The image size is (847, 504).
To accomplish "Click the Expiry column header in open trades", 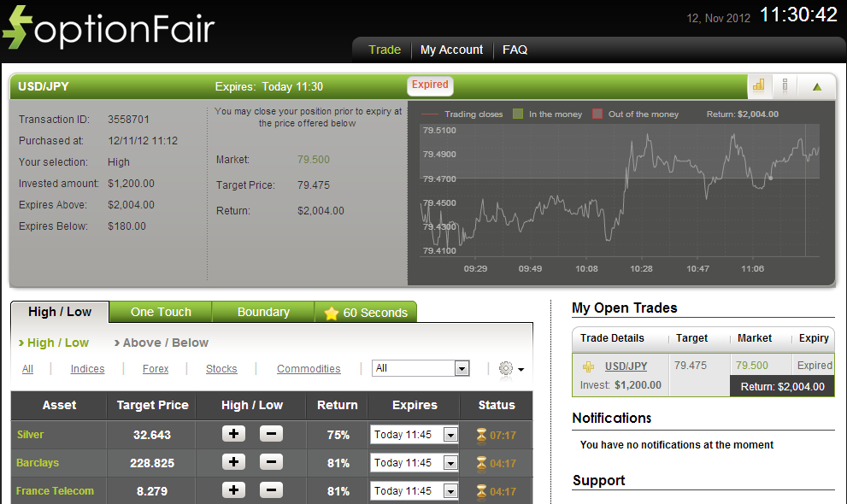I will (814, 337).
